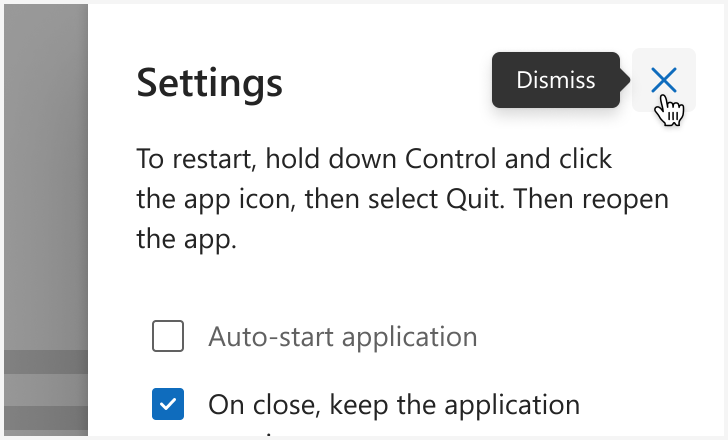This screenshot has width=728, height=440.
Task: Click the words 'reopen the app' in the instructions
Action: pyautogui.click(x=625, y=199)
